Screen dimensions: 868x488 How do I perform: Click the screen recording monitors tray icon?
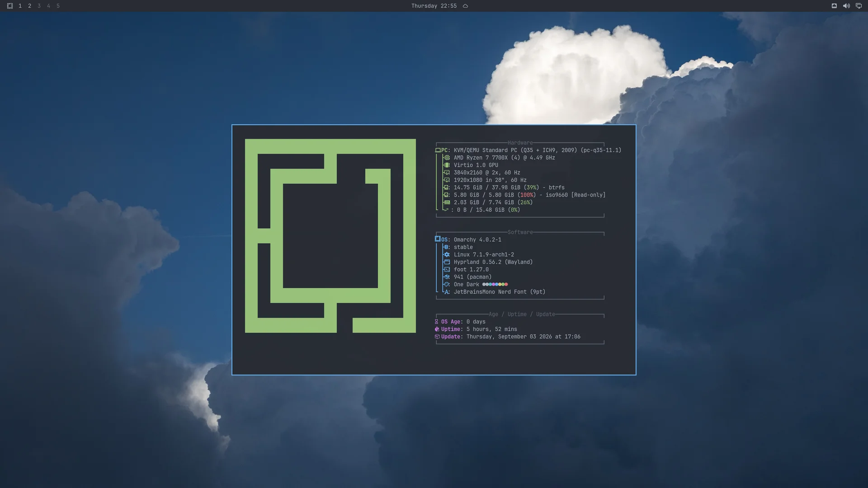coord(859,6)
